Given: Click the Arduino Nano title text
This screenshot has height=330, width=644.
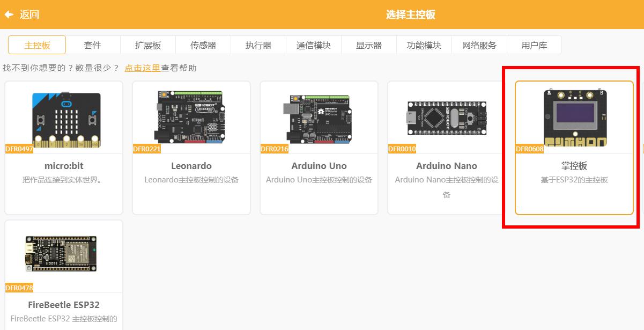Looking at the screenshot, I should pyautogui.click(x=447, y=166).
